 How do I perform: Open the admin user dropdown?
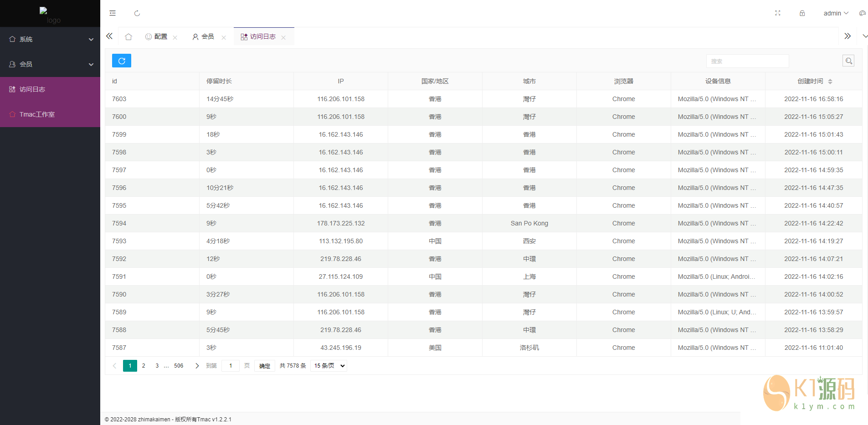click(x=835, y=13)
